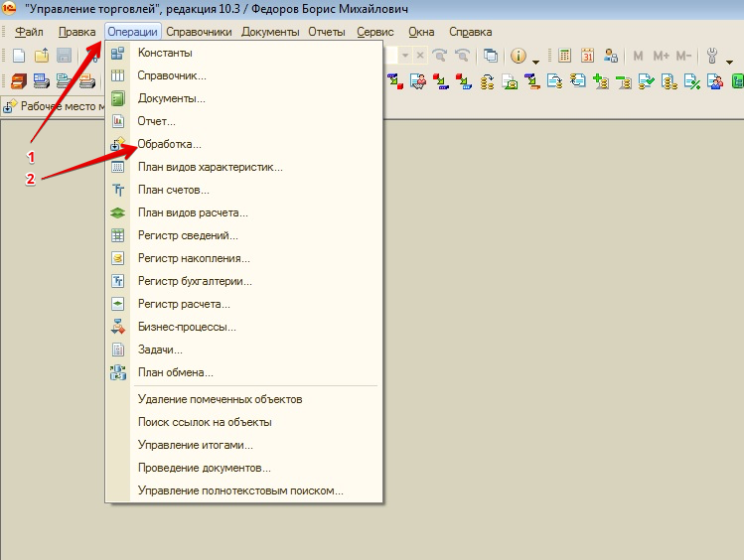Open the 'Справочники' menu in menu bar
Image resolution: width=744 pixels, height=560 pixels.
point(199,32)
